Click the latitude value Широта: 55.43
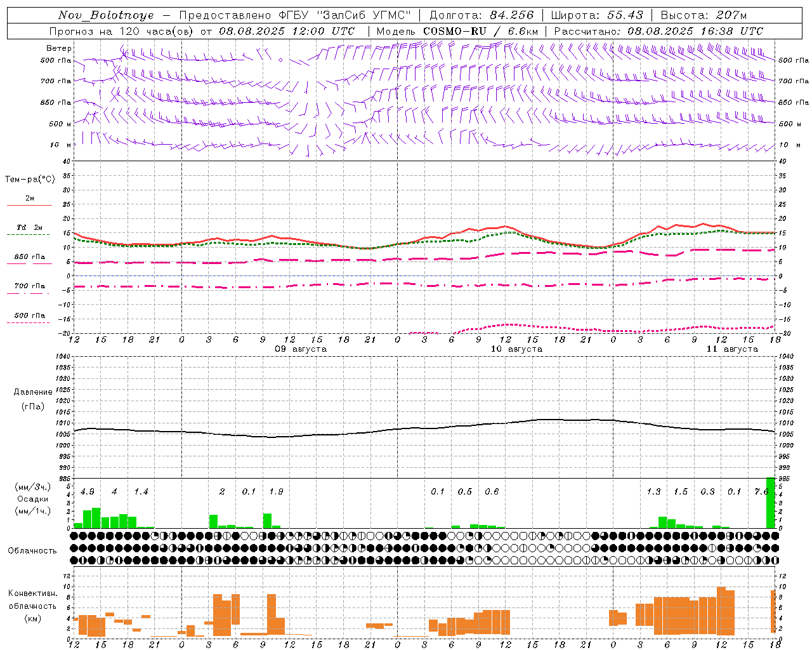The height and width of the screenshot is (650, 812). [597, 15]
